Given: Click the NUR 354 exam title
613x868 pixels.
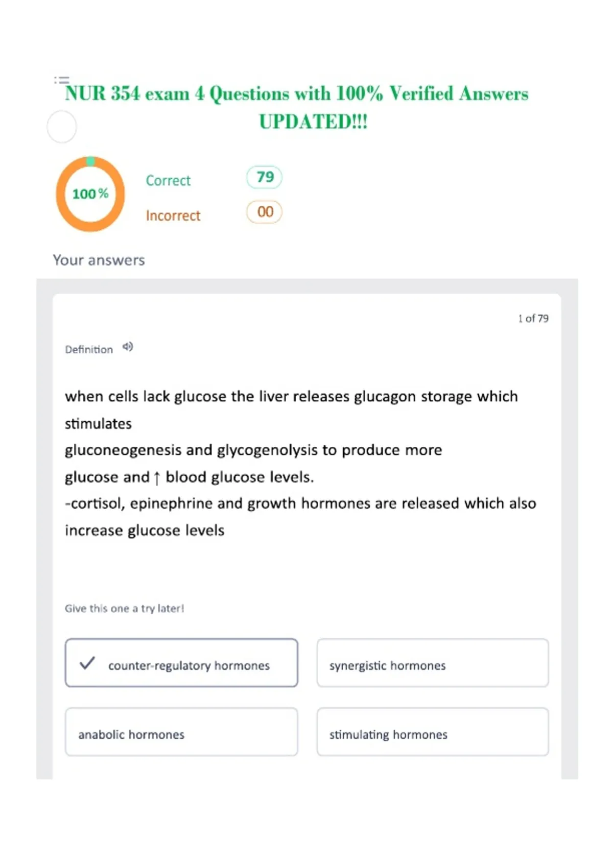Looking at the screenshot, I should tap(297, 107).
